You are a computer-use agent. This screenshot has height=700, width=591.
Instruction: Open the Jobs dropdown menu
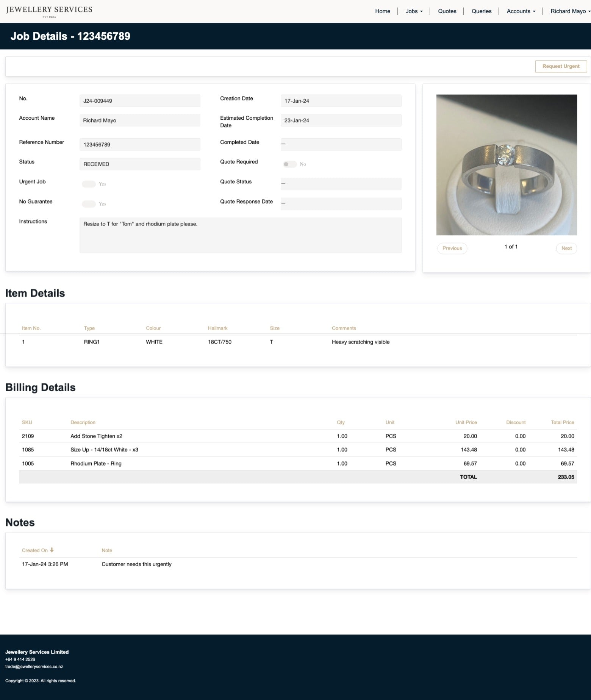(x=414, y=11)
